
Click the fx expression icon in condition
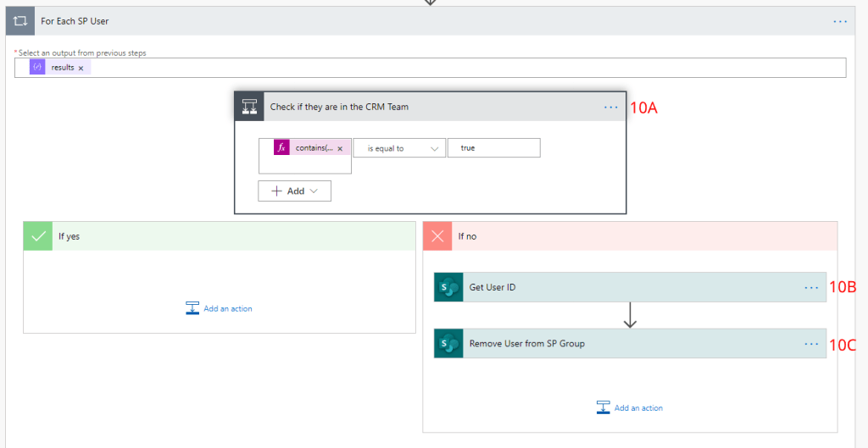(281, 148)
